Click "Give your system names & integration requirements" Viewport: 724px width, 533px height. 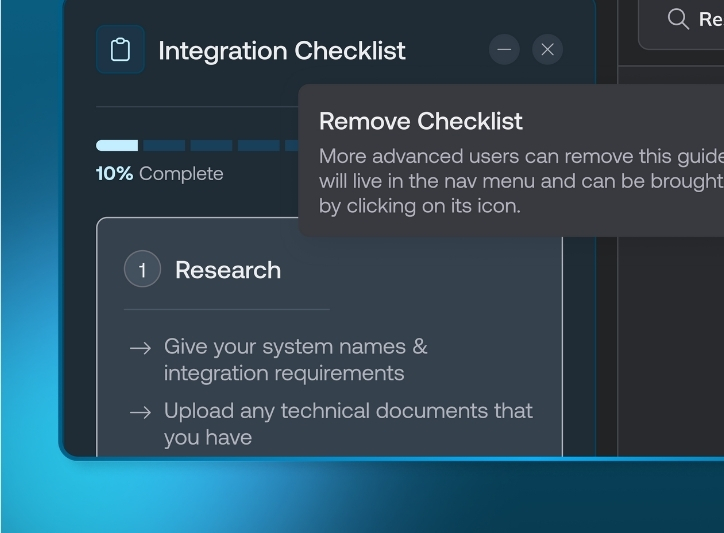(296, 359)
